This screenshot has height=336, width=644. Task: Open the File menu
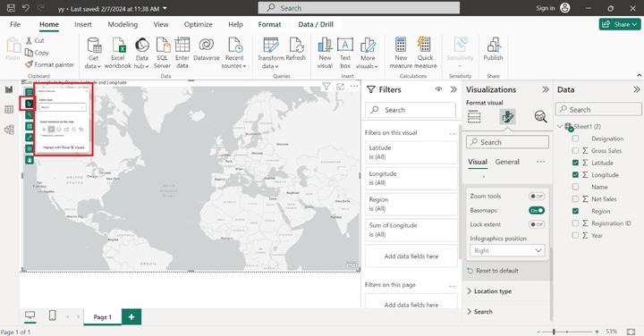coord(15,24)
